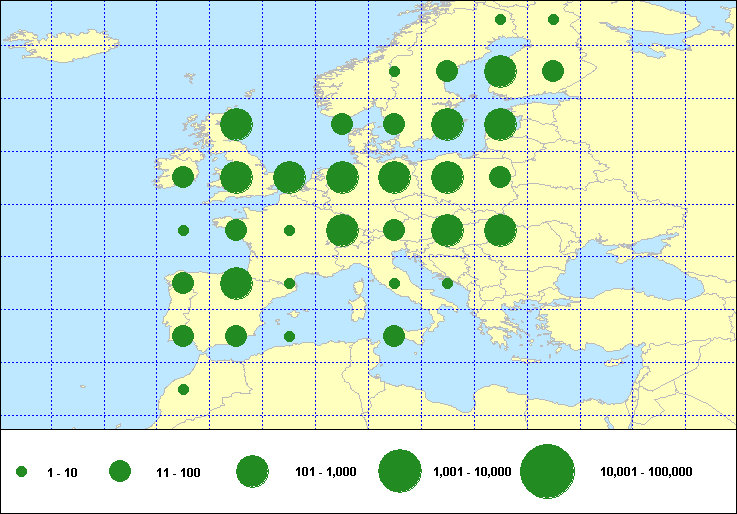Click the "101 - 1,000" legend text
Image resolution: width=737 pixels, height=514 pixels.
tap(325, 472)
